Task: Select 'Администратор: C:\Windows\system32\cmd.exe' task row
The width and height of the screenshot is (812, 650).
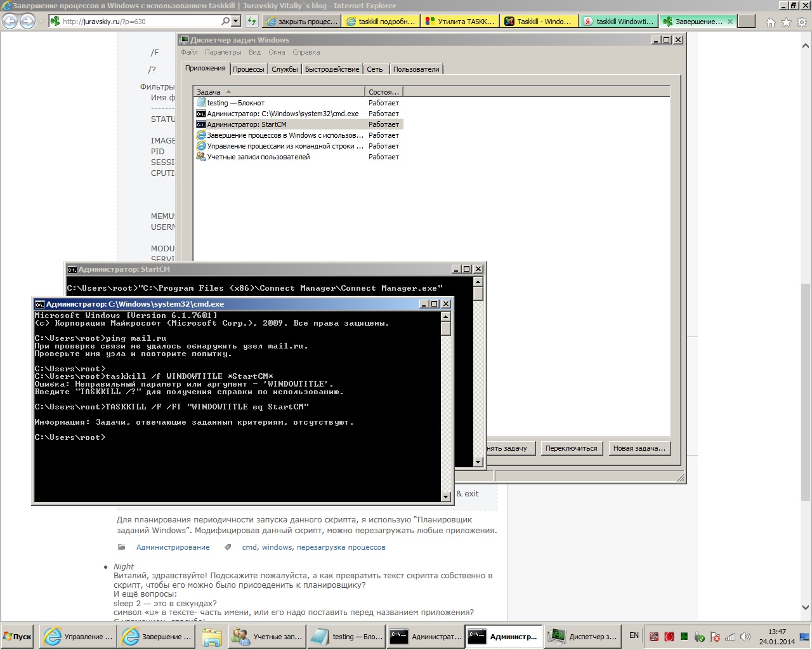Action: click(x=298, y=114)
